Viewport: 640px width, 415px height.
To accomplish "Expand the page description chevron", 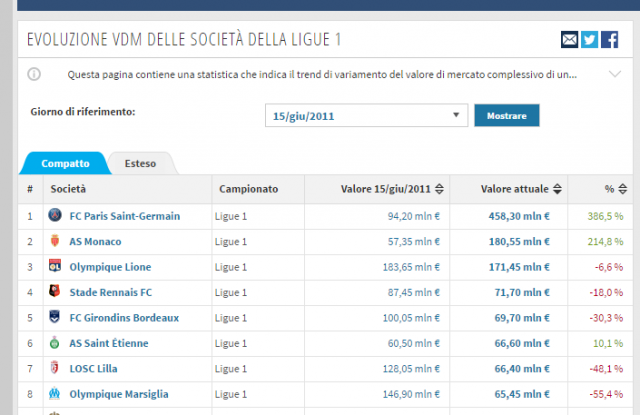I will tap(614, 74).
